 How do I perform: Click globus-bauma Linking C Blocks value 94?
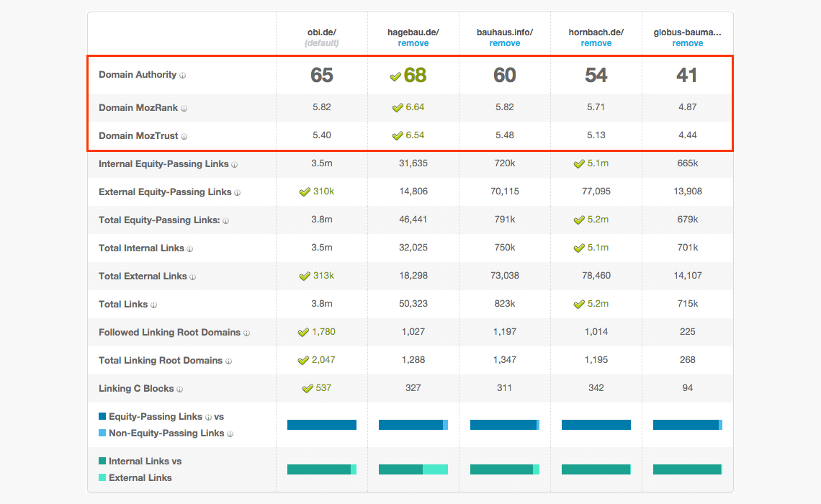click(688, 388)
